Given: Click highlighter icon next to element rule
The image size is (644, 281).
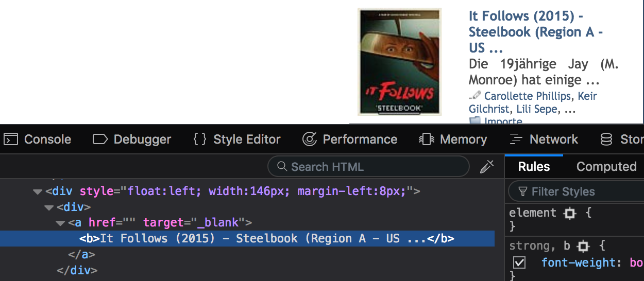Looking at the screenshot, I should point(569,213).
